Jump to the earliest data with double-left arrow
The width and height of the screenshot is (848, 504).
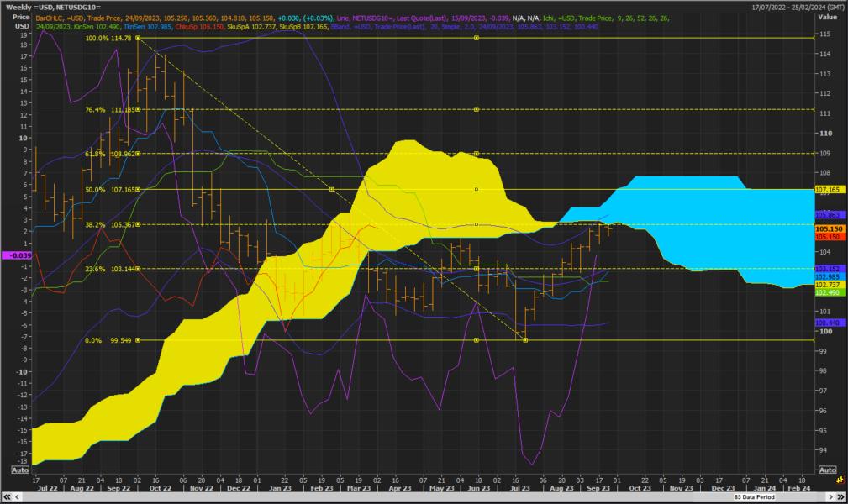click(x=7, y=496)
